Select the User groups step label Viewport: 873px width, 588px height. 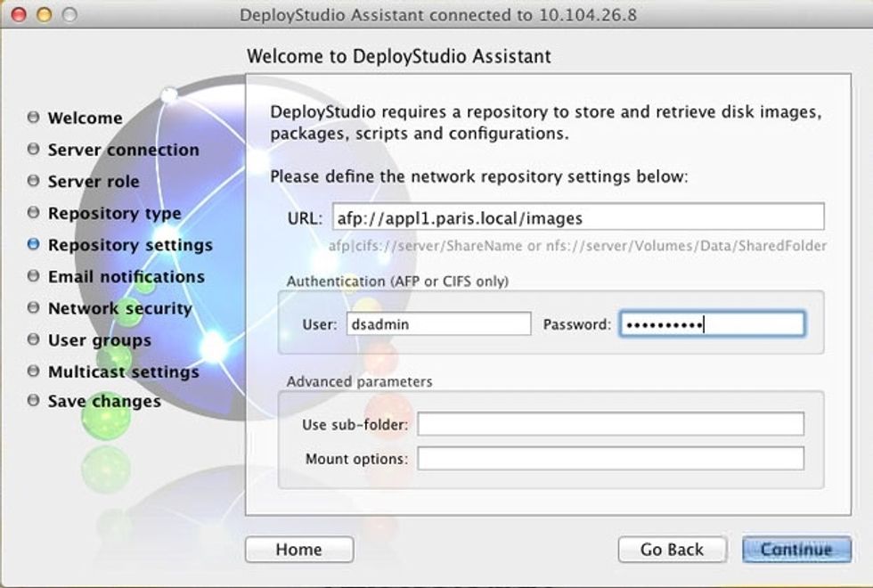[99, 340]
